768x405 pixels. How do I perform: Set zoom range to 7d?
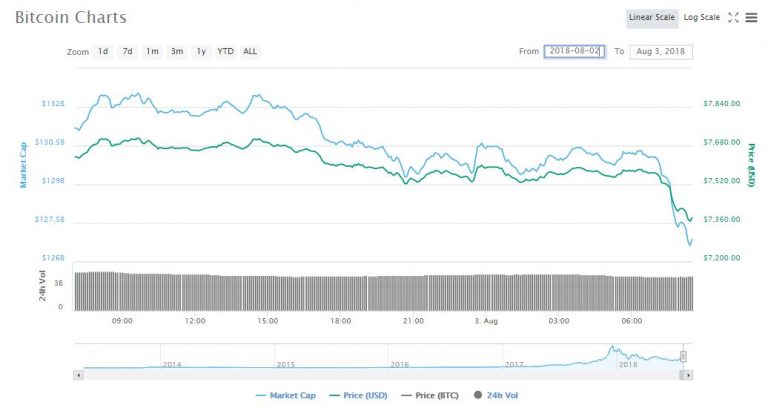point(127,51)
